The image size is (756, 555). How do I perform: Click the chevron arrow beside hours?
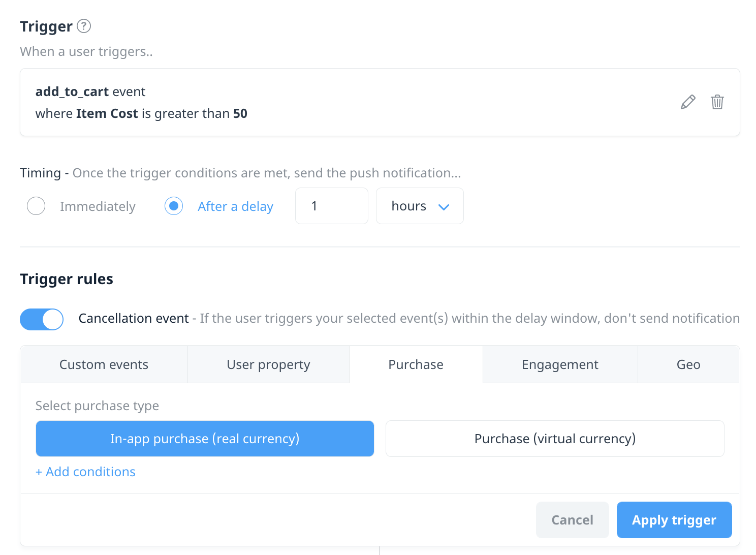point(444,207)
